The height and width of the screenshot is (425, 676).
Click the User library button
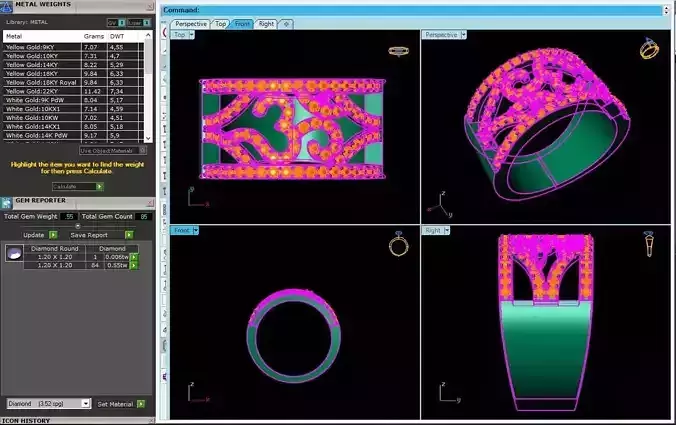[x=135, y=22]
